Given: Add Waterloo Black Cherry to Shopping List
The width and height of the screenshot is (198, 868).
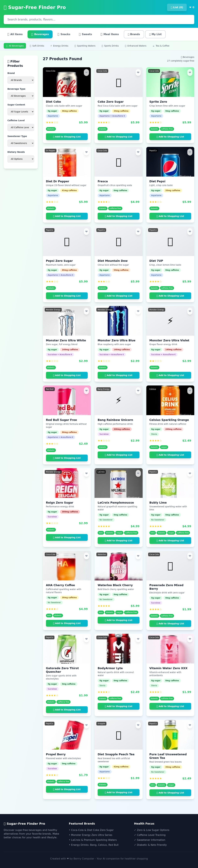Looking at the screenshot, I should tap(118, 620).
